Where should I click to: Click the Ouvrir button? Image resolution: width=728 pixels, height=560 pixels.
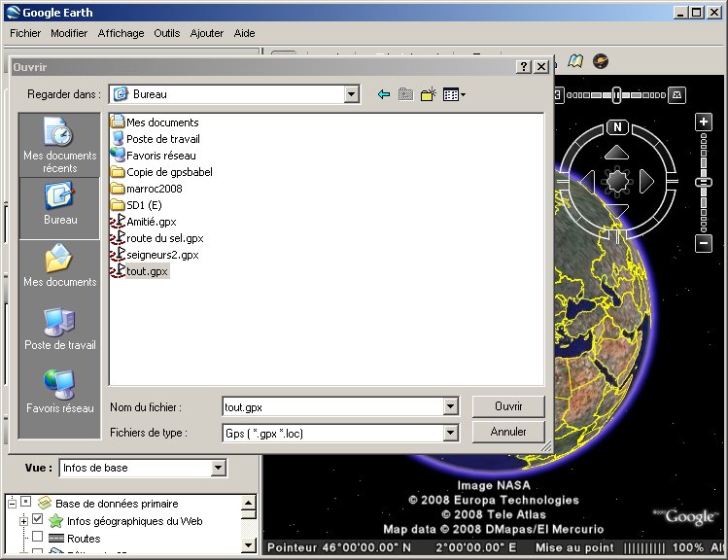point(508,406)
